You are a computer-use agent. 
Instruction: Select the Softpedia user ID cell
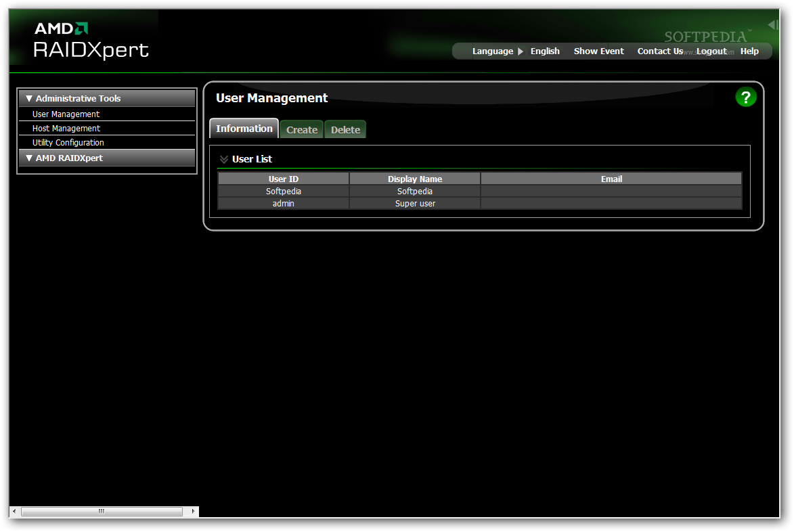[x=284, y=192]
